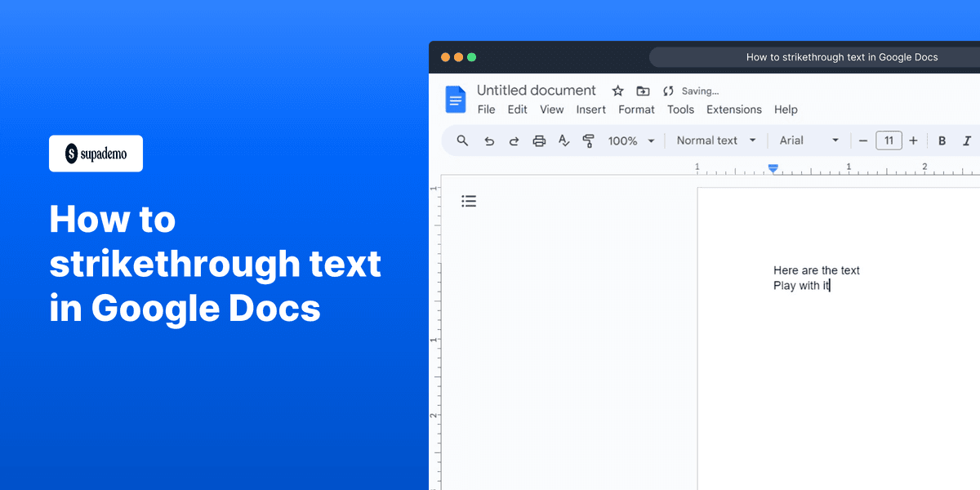Open the Insert menu
The image size is (980, 490).
point(590,109)
